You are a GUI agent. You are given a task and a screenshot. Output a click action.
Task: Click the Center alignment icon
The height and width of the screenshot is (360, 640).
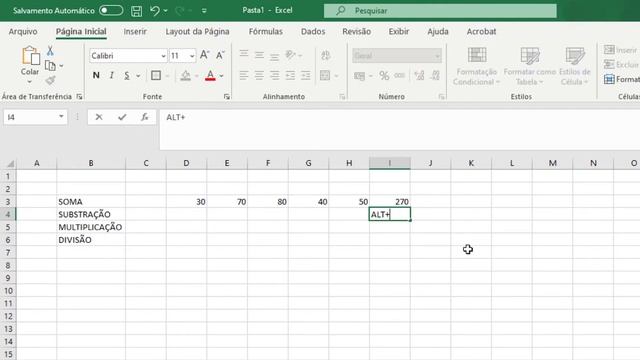tap(259, 75)
